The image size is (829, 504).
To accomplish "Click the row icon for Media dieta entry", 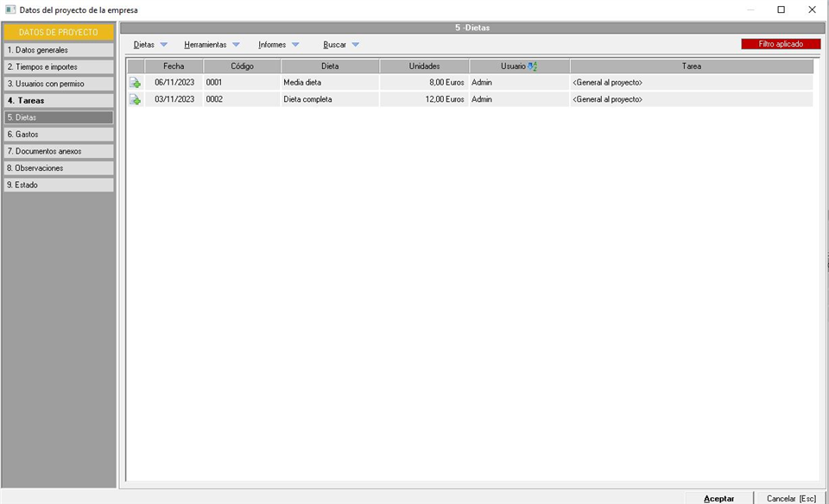I will tap(135, 83).
